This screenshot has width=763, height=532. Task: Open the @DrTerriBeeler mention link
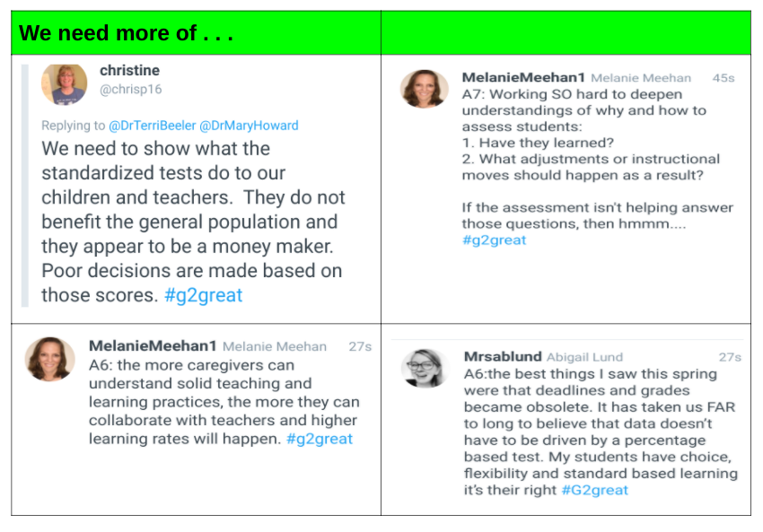click(152, 126)
